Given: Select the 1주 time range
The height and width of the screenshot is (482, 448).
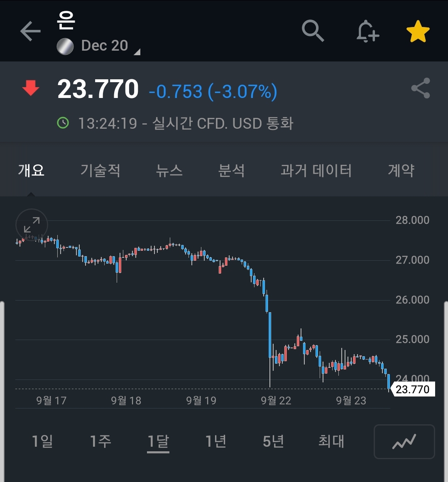Looking at the screenshot, I should pyautogui.click(x=100, y=441).
